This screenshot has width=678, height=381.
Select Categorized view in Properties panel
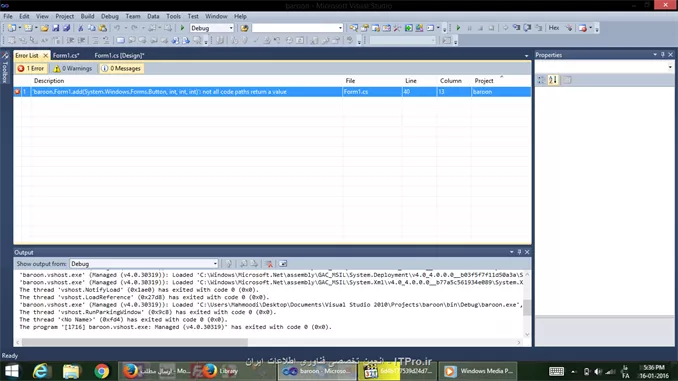point(541,80)
